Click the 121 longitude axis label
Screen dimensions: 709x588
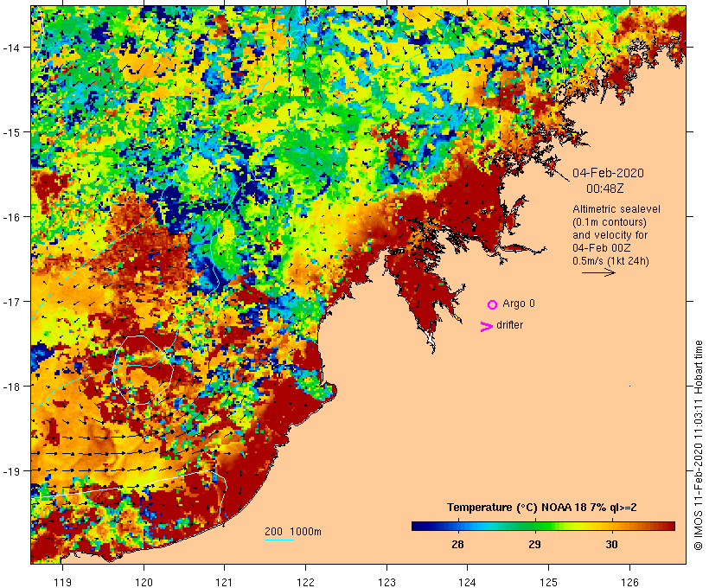(x=224, y=582)
